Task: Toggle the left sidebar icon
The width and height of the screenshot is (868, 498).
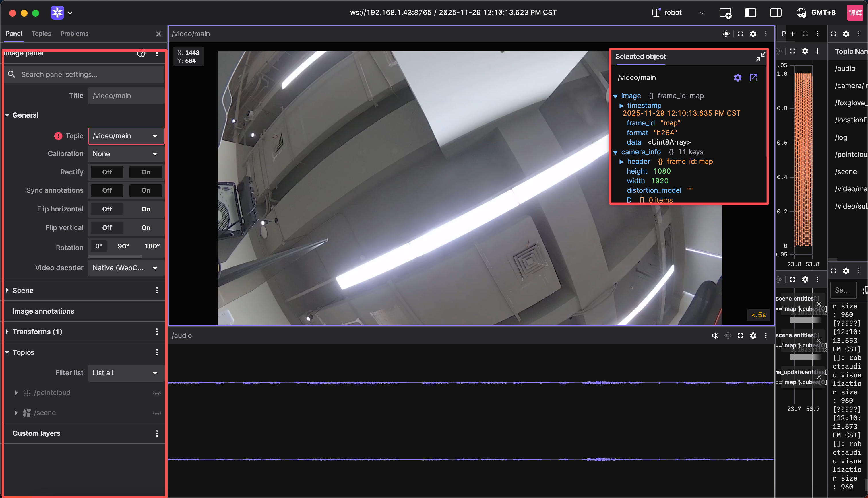Action: pos(750,13)
